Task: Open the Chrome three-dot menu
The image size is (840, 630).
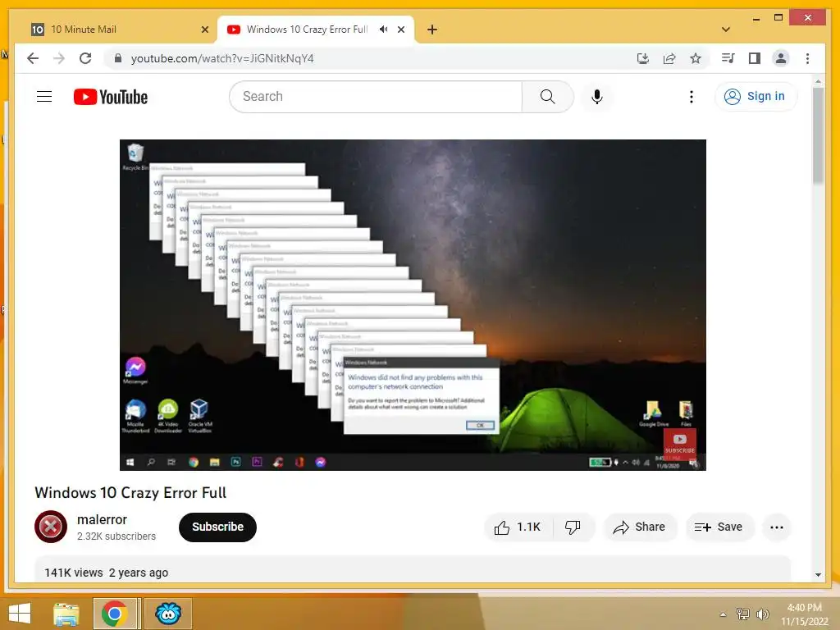Action: click(807, 58)
